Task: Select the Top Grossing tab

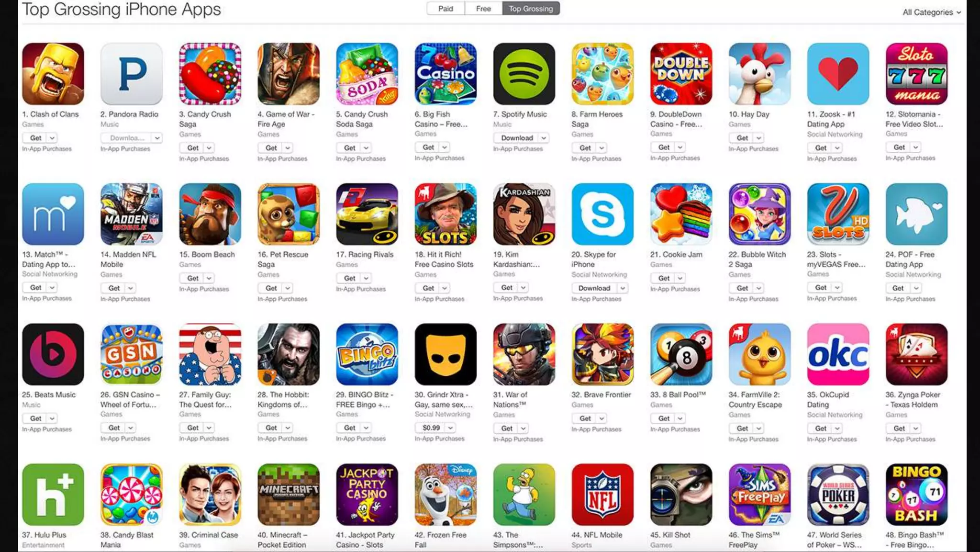Action: 531,9
